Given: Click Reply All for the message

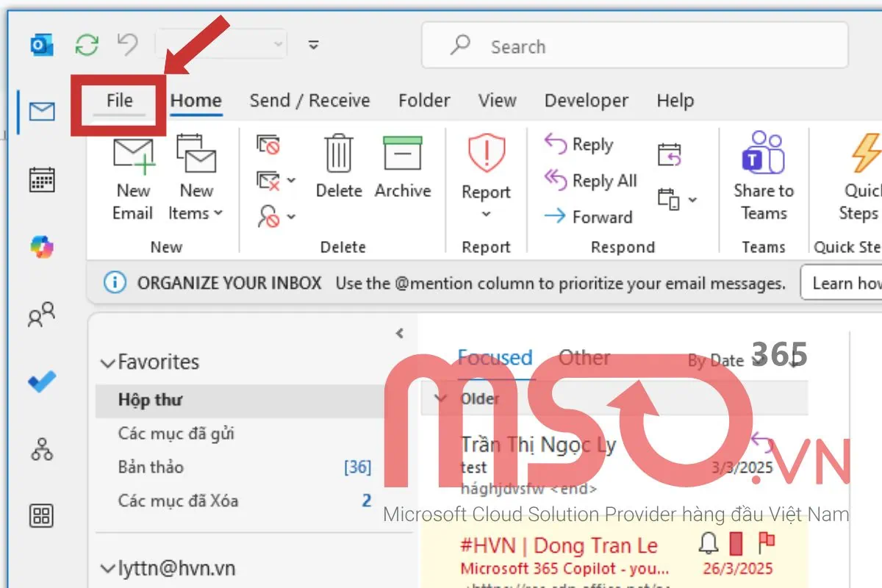Looking at the screenshot, I should [x=588, y=181].
